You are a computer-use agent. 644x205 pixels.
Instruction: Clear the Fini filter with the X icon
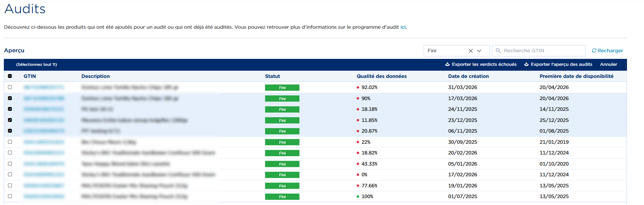coord(471,51)
